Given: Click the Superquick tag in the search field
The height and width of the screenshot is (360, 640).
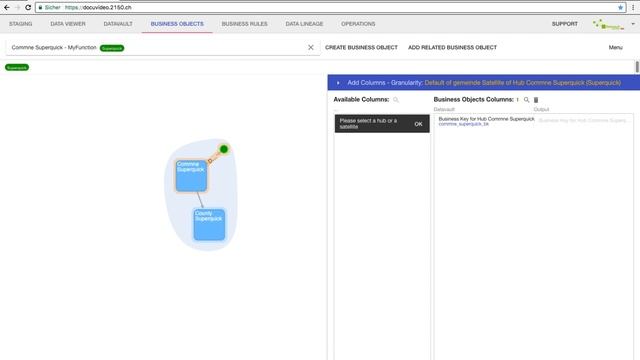Looking at the screenshot, I should (x=112, y=48).
